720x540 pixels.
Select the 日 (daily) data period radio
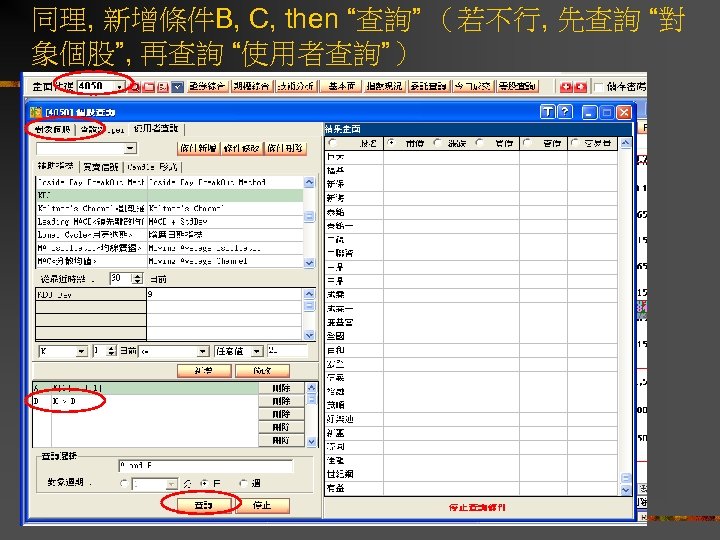point(204,484)
